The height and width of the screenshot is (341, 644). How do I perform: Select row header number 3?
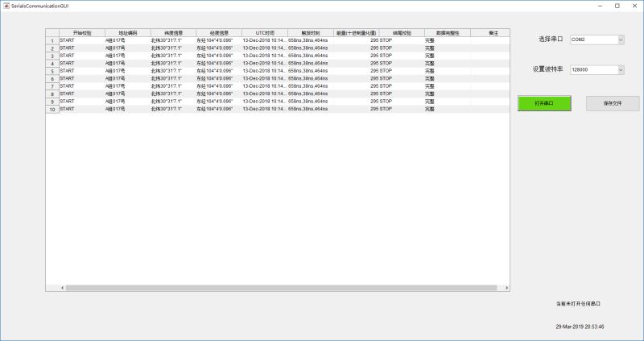(52, 56)
